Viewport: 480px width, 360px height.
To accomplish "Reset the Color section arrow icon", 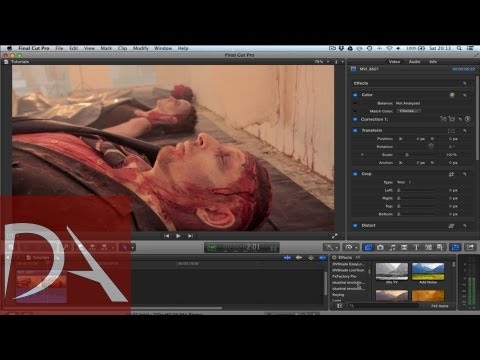I will [464, 95].
